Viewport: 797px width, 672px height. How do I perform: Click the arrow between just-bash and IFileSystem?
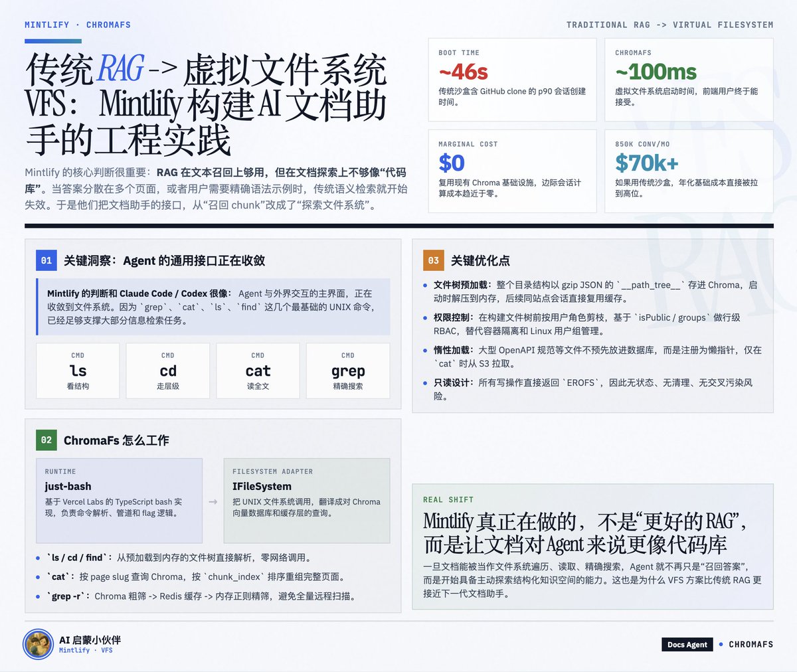[213, 501]
